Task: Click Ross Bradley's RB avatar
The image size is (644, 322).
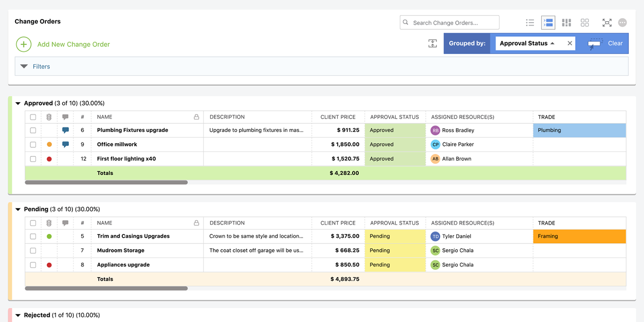Action: pos(435,130)
